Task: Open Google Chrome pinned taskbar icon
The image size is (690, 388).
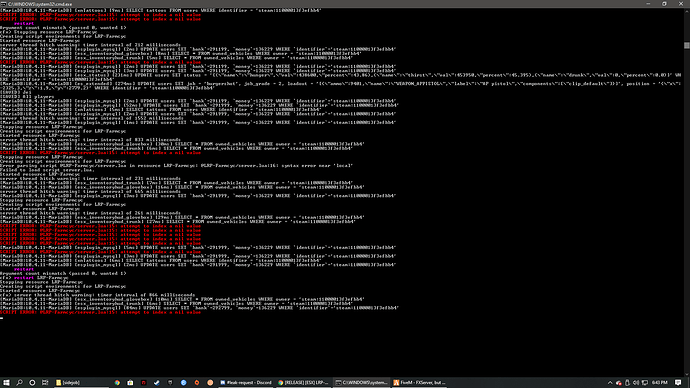Action: click(117, 383)
